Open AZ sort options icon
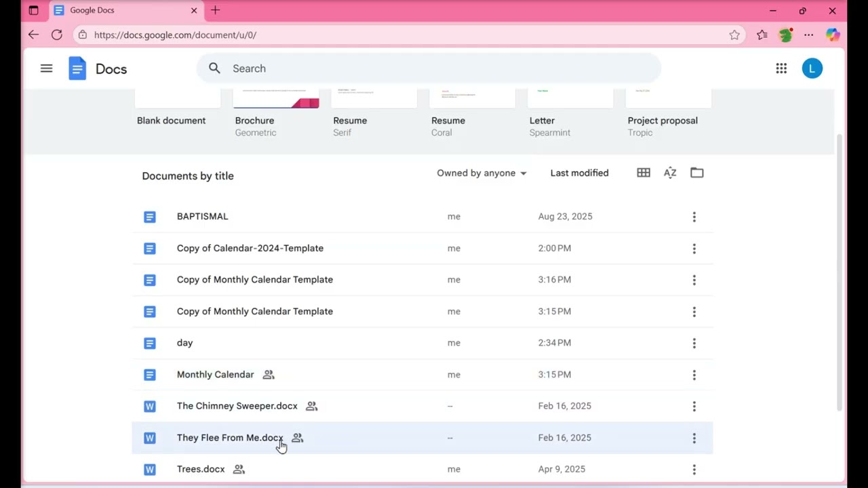The width and height of the screenshot is (868, 488). tap(670, 173)
